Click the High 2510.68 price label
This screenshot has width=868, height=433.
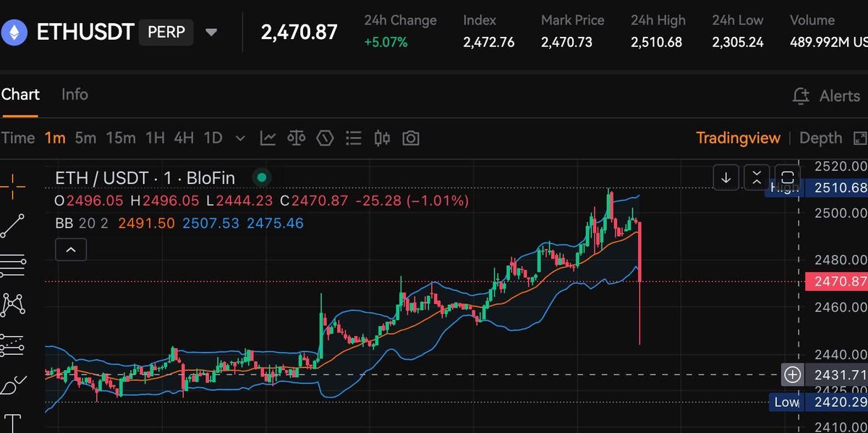click(817, 188)
